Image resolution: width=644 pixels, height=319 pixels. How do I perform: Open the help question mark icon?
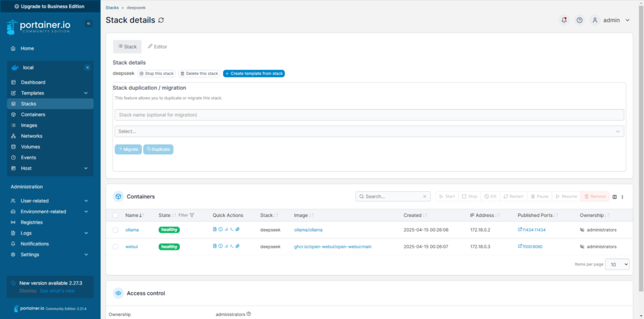coord(579,20)
